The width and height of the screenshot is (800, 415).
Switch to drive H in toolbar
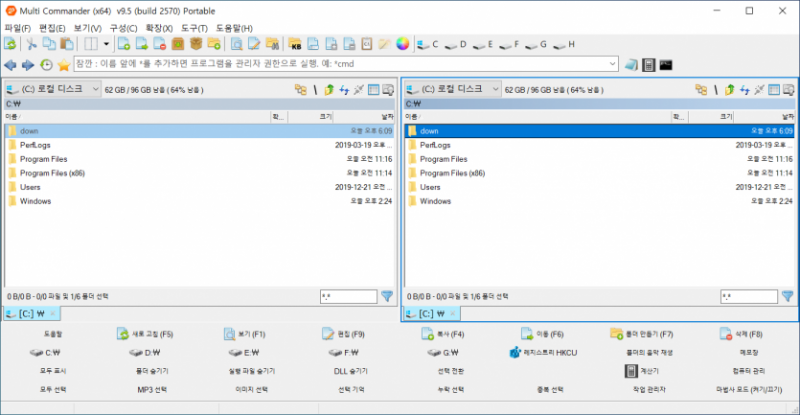564,45
